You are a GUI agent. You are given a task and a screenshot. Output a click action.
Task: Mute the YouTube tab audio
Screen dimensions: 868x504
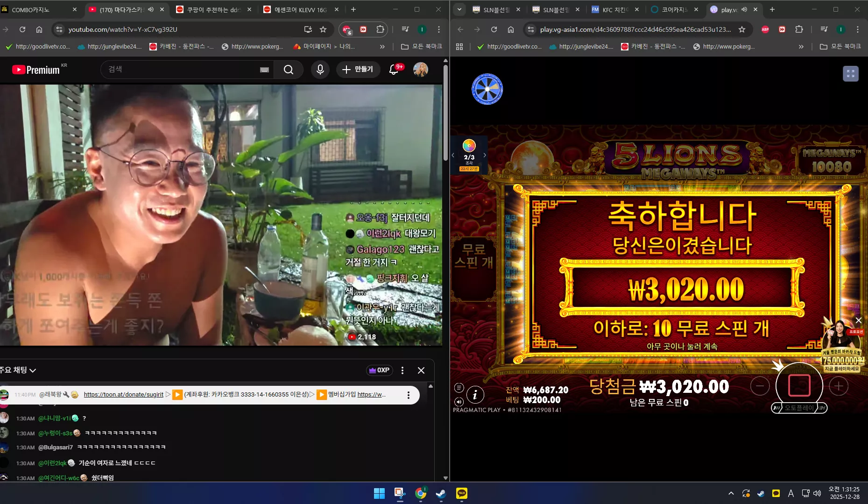coord(151,9)
